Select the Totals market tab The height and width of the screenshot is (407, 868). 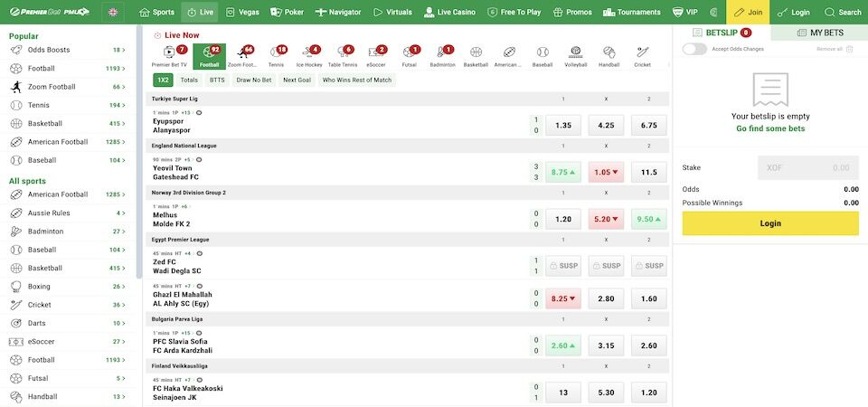tap(189, 80)
